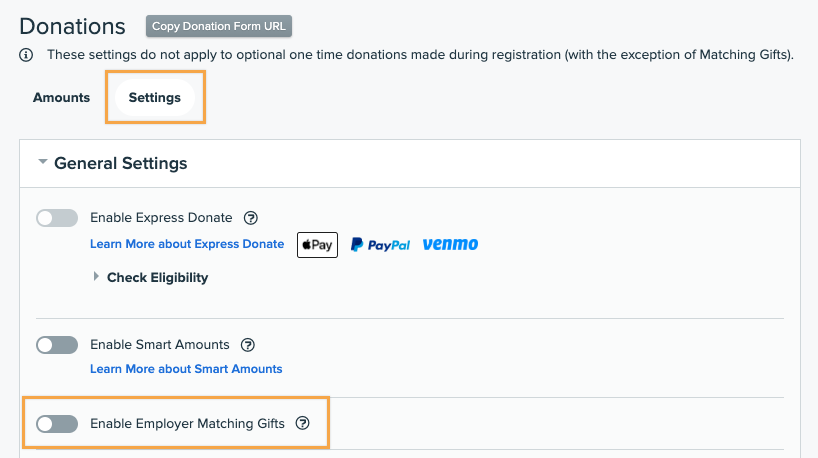Click the one time donations notice text
The width and height of the screenshot is (818, 458).
(x=420, y=54)
